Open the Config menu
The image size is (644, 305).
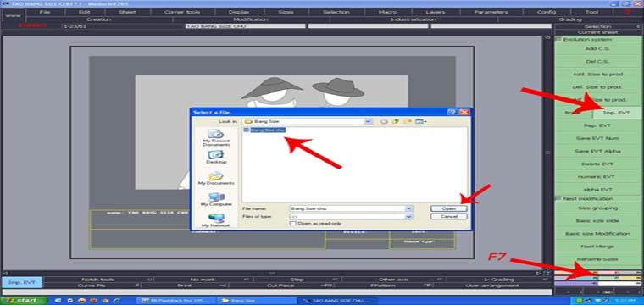click(547, 12)
